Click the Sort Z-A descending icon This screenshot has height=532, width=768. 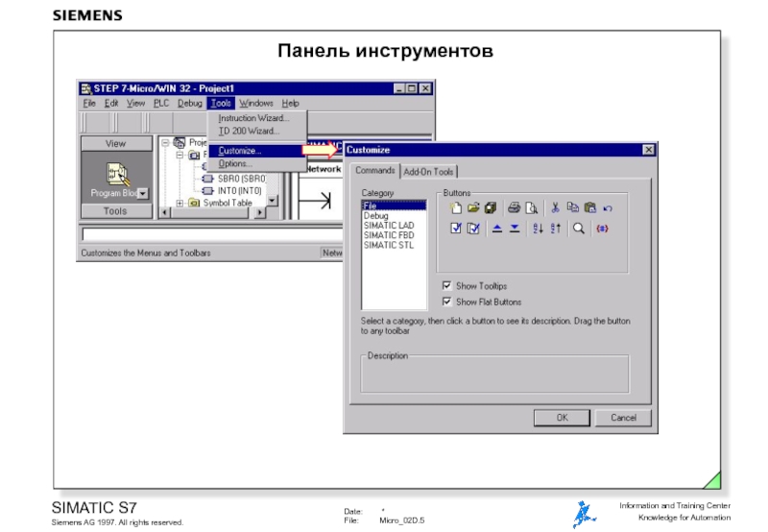click(556, 229)
